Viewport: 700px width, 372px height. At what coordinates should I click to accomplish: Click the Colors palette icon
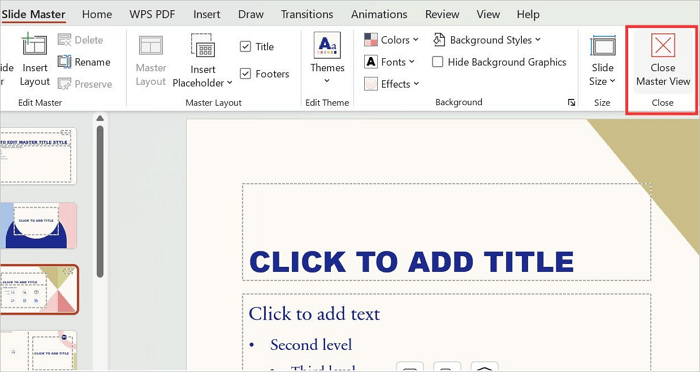point(371,40)
